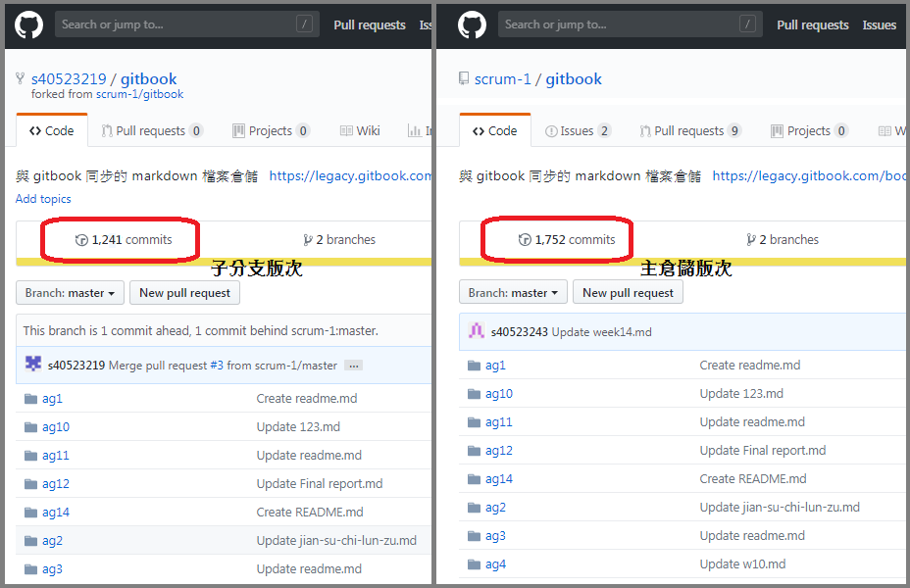Image resolution: width=910 pixels, height=588 pixels.
Task: Click Add topics link
Action: (43, 199)
